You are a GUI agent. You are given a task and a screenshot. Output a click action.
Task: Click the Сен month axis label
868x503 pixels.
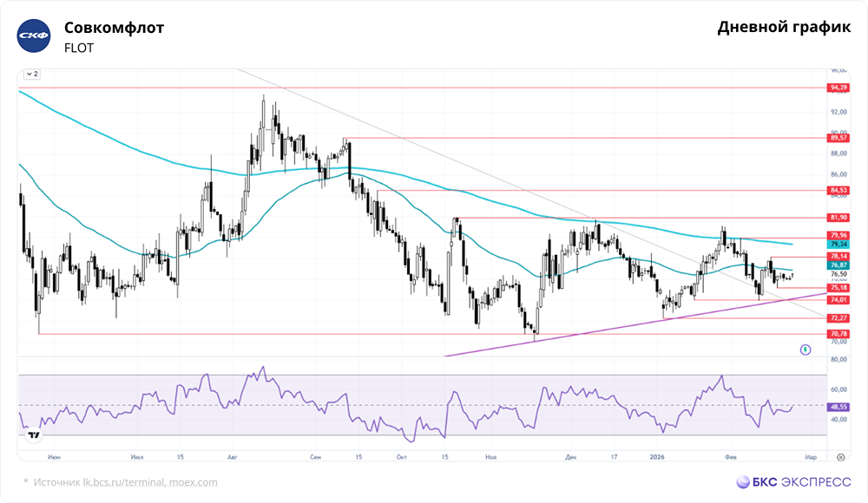315,457
